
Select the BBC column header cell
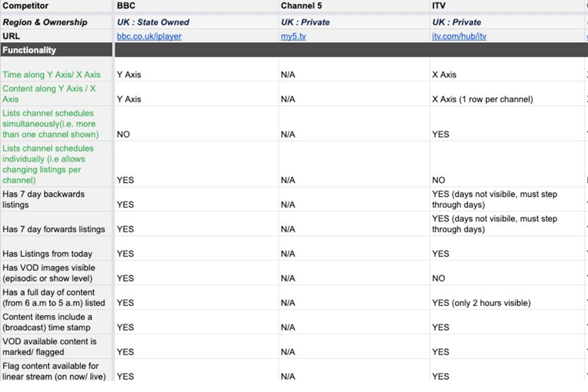pyautogui.click(x=196, y=6)
